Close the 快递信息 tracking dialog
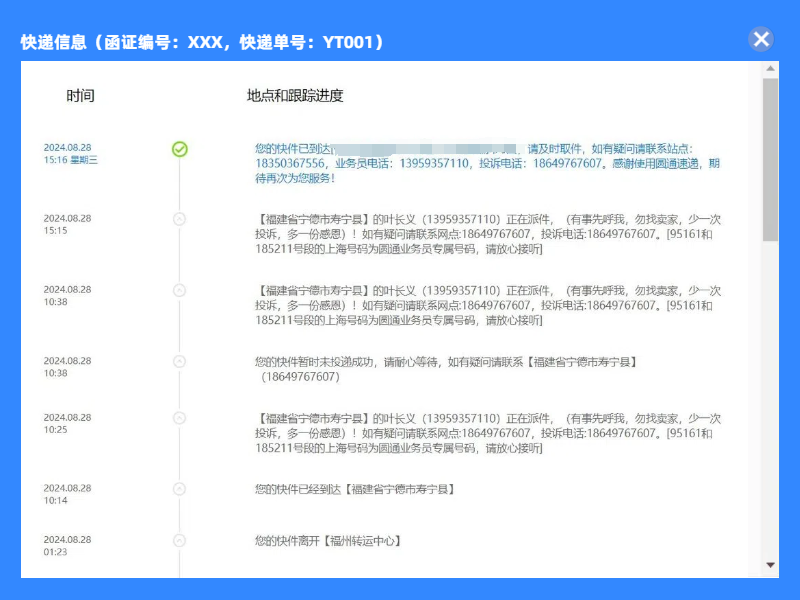This screenshot has height=600, width=800. [761, 39]
